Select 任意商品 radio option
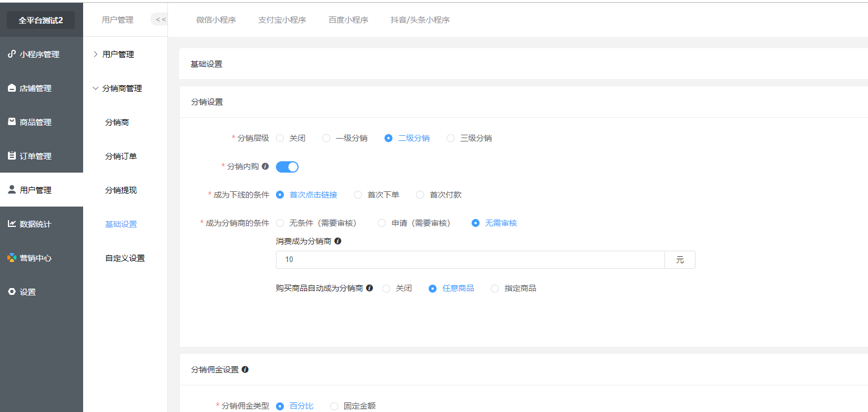Screen dimensions: 868x412 [x=451, y=289]
